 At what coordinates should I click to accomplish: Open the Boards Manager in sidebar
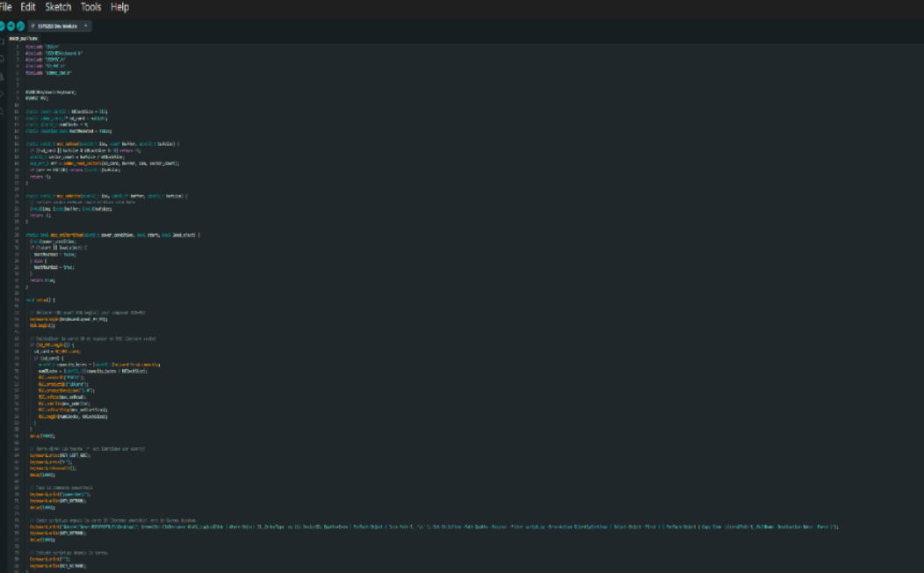[2, 59]
